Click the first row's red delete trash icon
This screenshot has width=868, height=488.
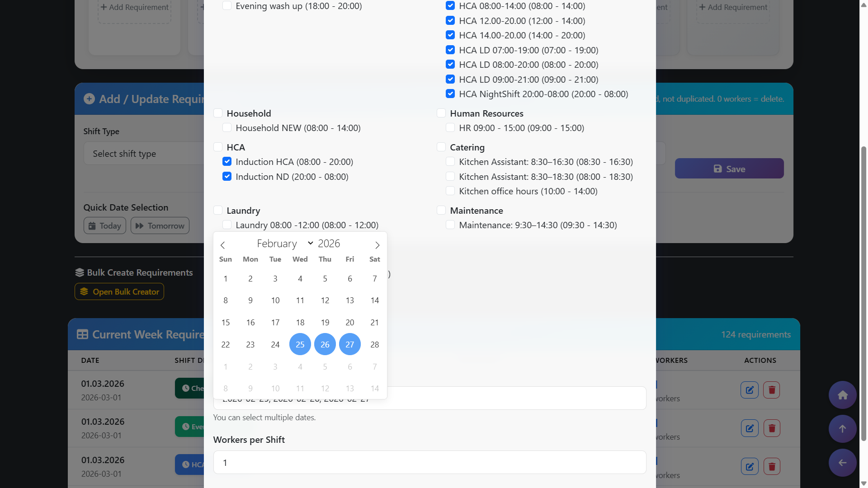[x=772, y=390]
